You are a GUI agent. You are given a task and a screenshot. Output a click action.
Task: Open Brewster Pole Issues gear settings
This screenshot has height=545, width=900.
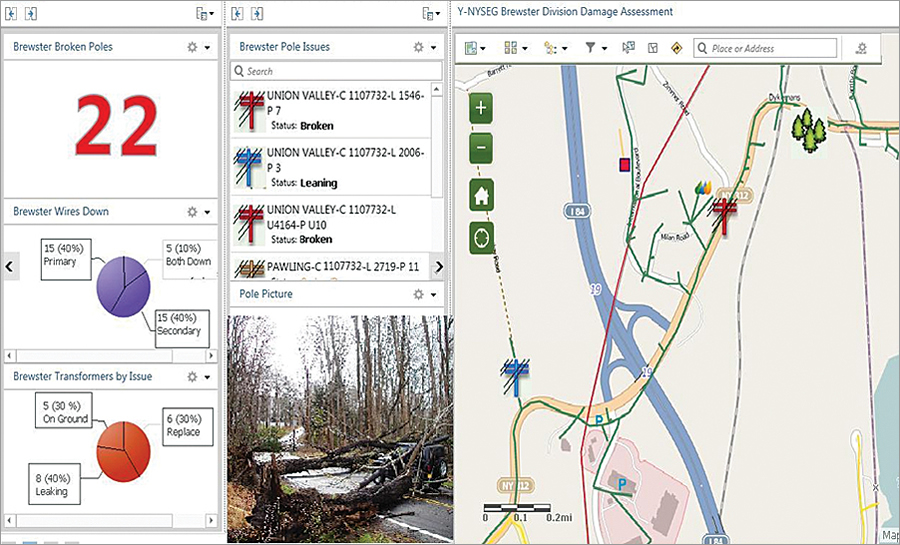418,47
